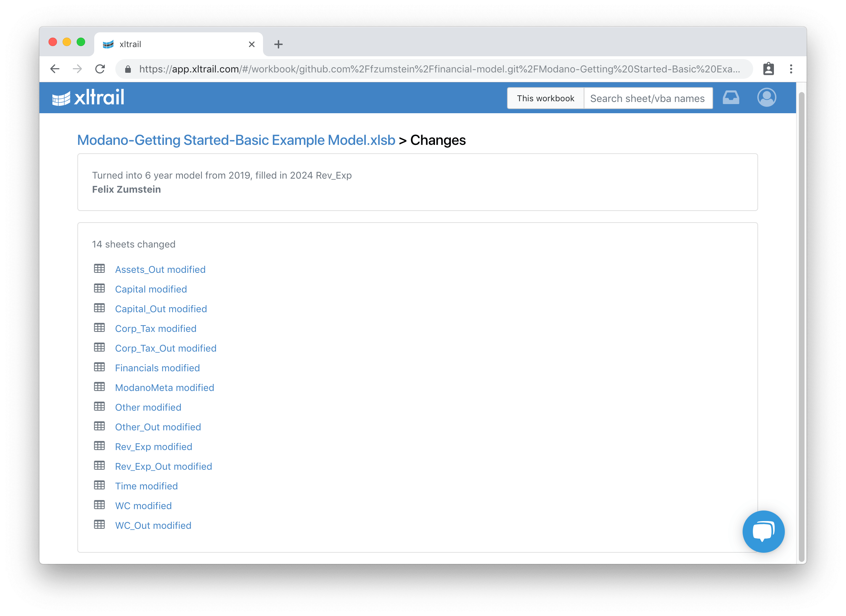Image resolution: width=846 pixels, height=616 pixels.
Task: Click the browser reload icon
Action: pos(100,69)
